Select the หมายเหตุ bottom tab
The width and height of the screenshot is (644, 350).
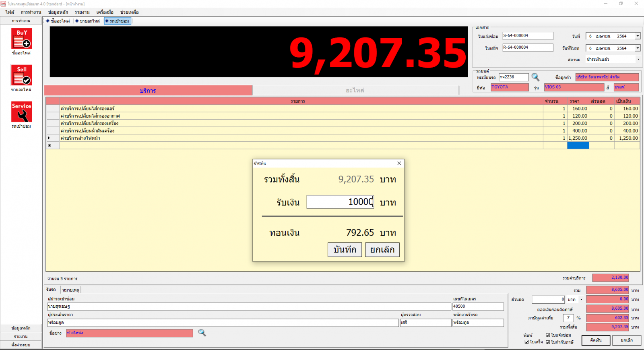(x=71, y=290)
